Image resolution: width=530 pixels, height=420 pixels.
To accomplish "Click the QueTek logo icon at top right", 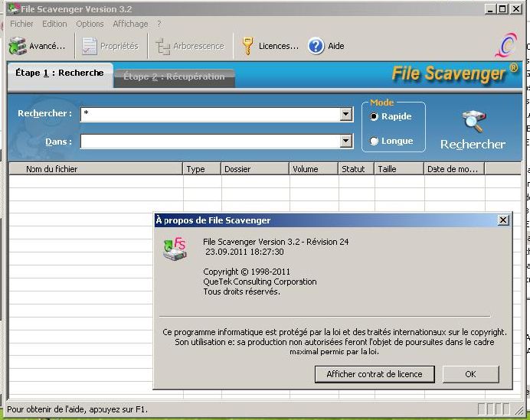I will 507,45.
